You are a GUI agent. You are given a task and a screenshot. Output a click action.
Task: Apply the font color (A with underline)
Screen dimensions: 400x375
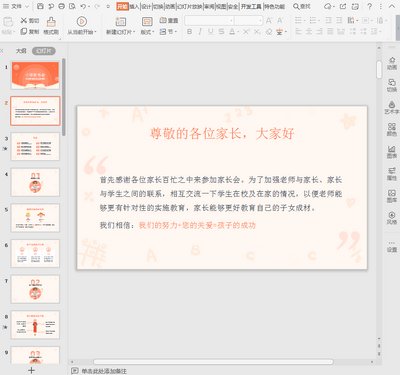point(232,32)
